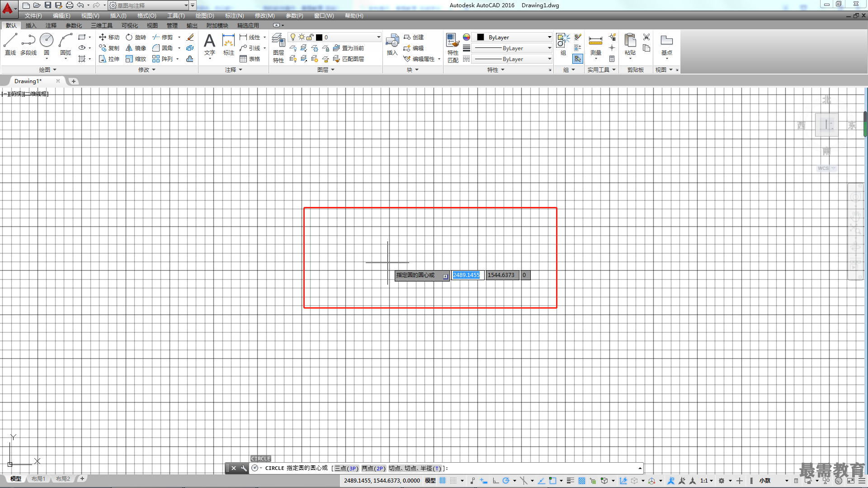The height and width of the screenshot is (488, 868).
Task: Toggle lineweight display in status bar
Action: click(571, 480)
